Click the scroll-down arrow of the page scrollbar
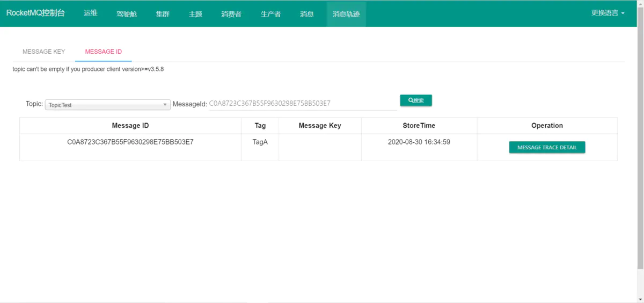This screenshot has height=303, width=644. point(641,299)
